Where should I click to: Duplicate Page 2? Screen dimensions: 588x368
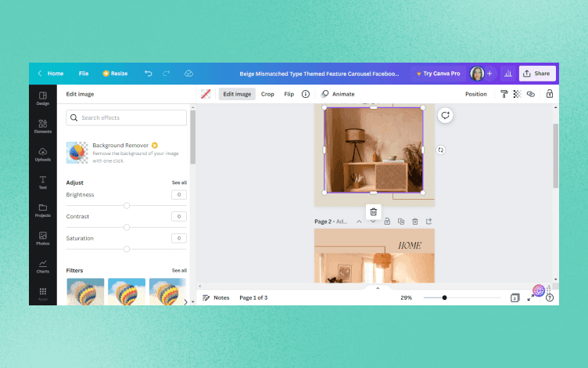point(401,222)
